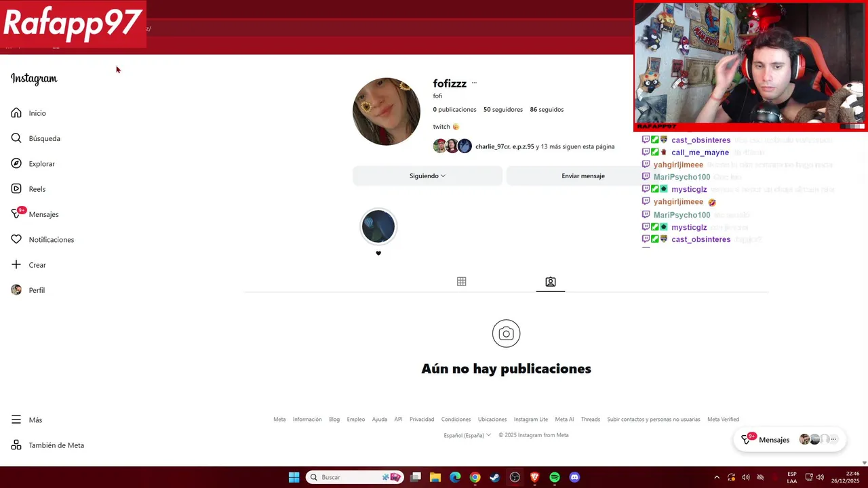This screenshot has width=868, height=488.
Task: Click the Empleo footer link
Action: coord(356,419)
